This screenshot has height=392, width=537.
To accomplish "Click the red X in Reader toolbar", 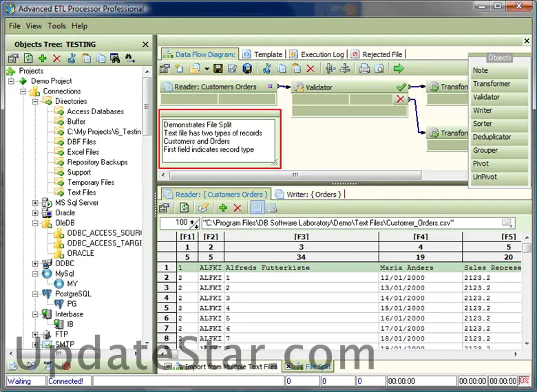I will (x=238, y=208).
